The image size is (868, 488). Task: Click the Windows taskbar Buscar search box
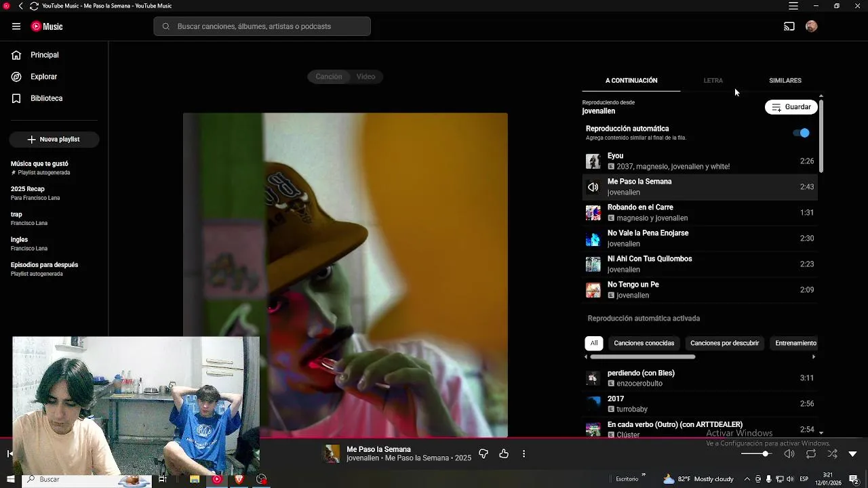coord(88,479)
